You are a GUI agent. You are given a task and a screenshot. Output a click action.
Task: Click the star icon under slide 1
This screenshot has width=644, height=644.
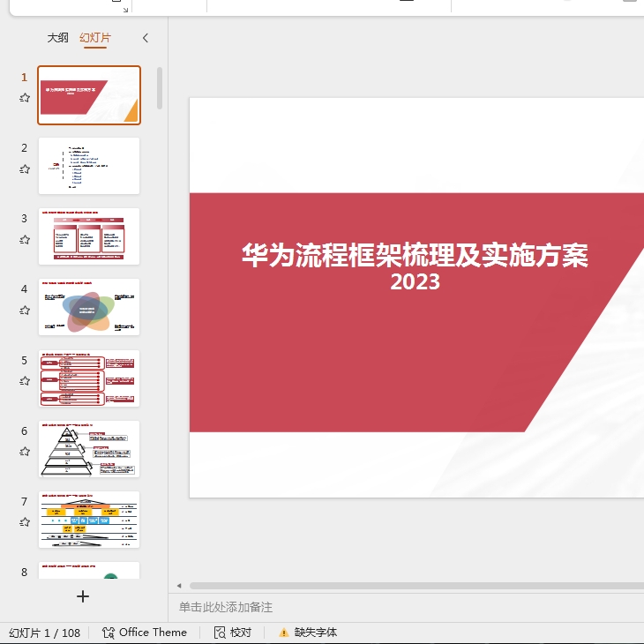[x=25, y=98]
